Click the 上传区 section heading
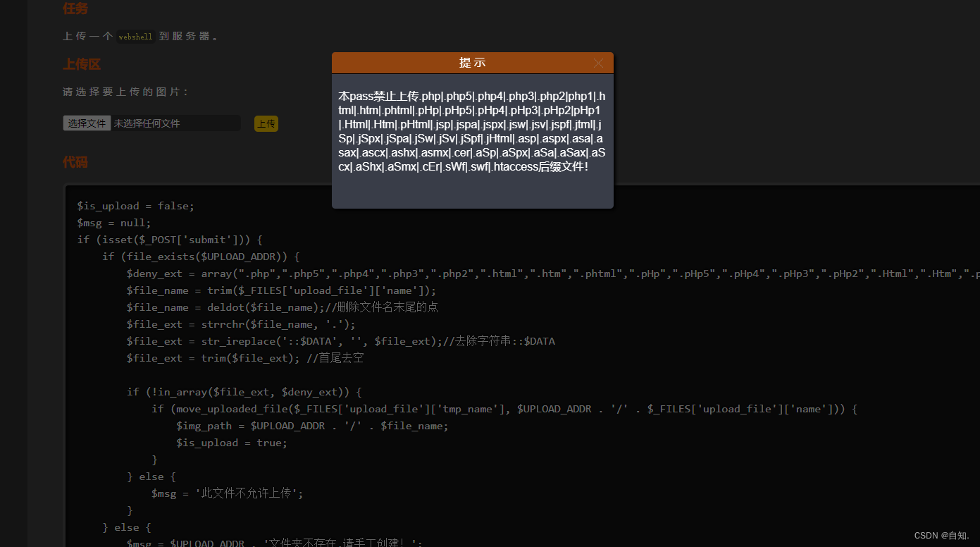 (x=82, y=64)
